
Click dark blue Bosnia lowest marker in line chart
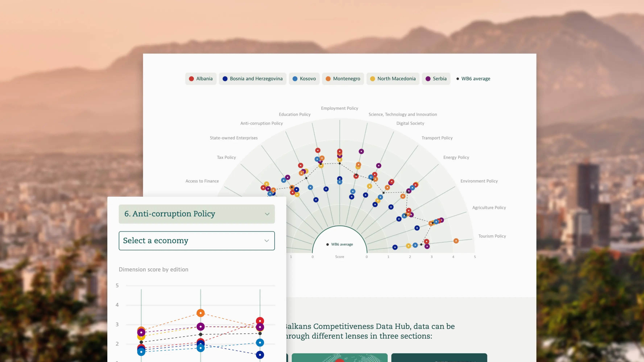point(260,355)
